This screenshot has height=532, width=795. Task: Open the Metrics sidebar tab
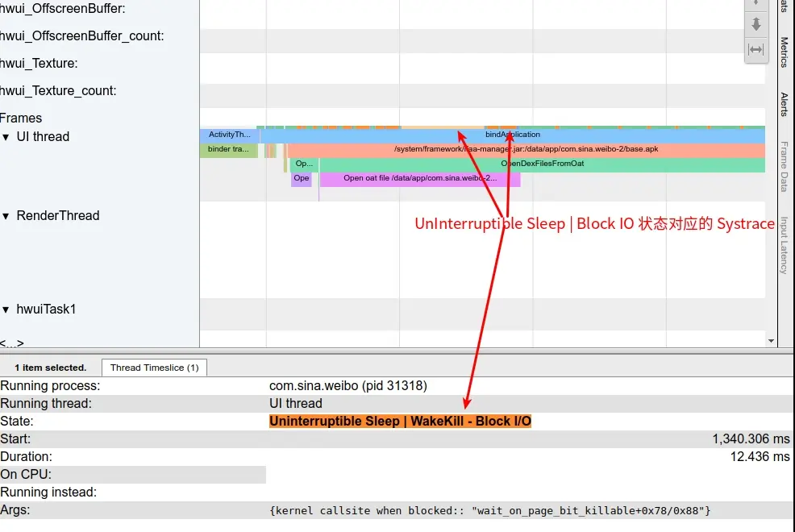point(785,50)
